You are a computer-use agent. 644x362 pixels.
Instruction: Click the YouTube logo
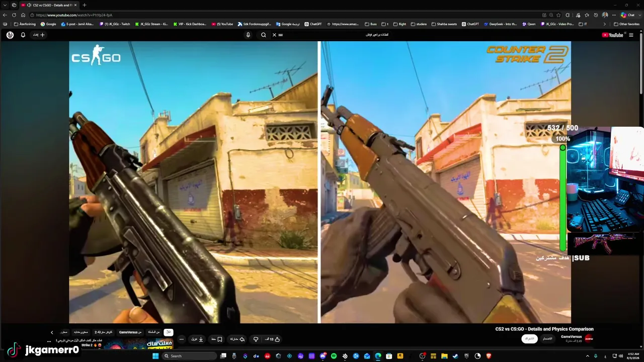tap(612, 35)
